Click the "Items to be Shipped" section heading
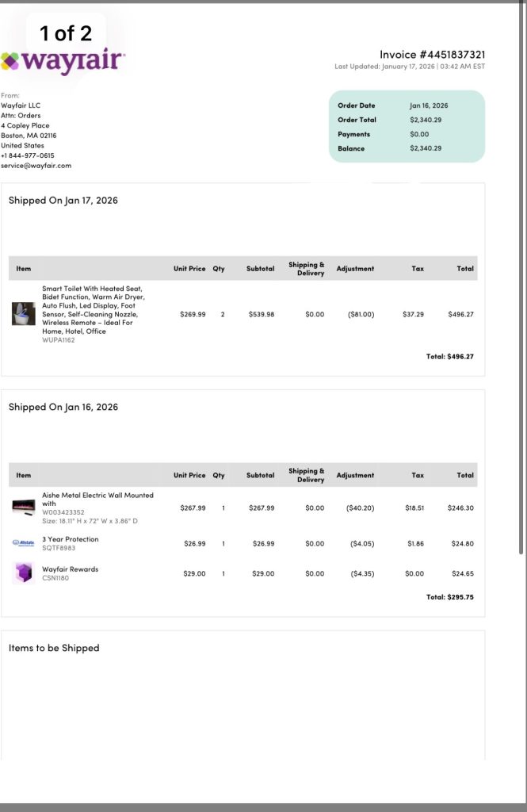The height and width of the screenshot is (812, 527). 54,648
